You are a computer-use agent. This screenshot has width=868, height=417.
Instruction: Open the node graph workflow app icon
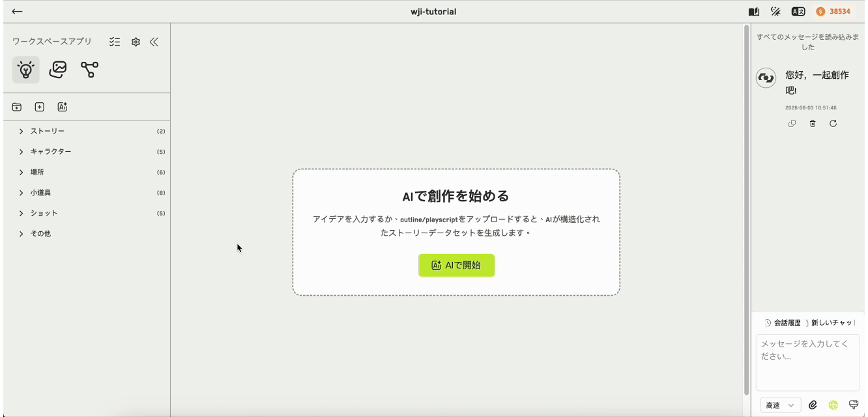point(89,70)
